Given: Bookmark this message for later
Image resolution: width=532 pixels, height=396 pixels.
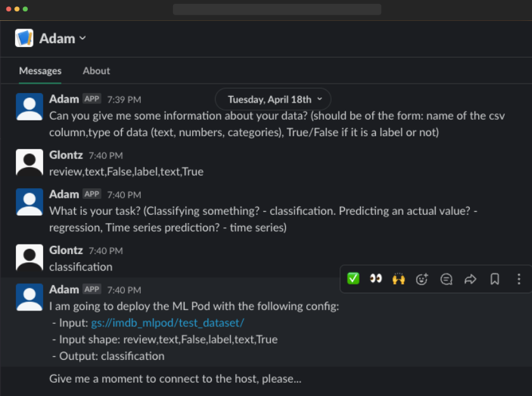Looking at the screenshot, I should (495, 279).
